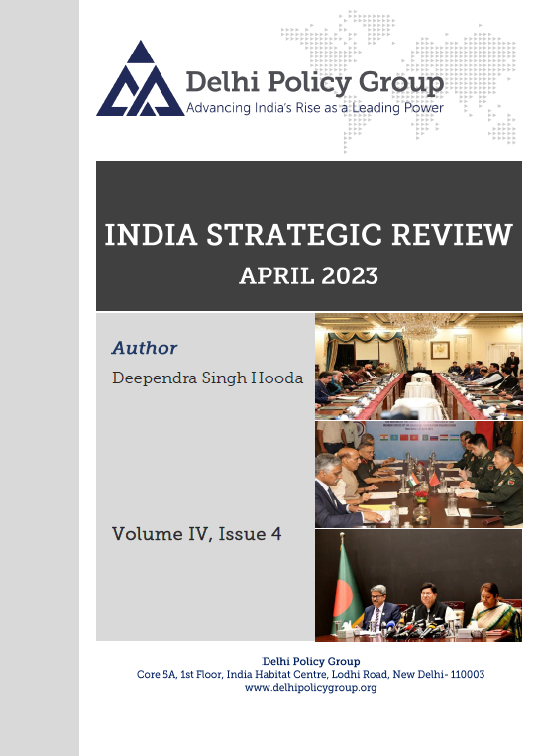Click the 'Volume IV, Issue 4' text
Screen dimensions: 537x756
pyautogui.click(x=197, y=534)
